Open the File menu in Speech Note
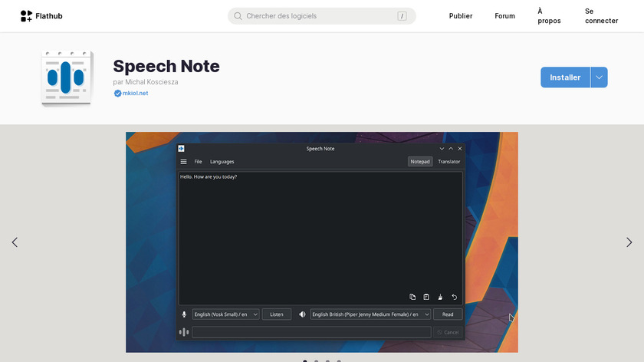The height and width of the screenshot is (362, 644). coord(198,162)
